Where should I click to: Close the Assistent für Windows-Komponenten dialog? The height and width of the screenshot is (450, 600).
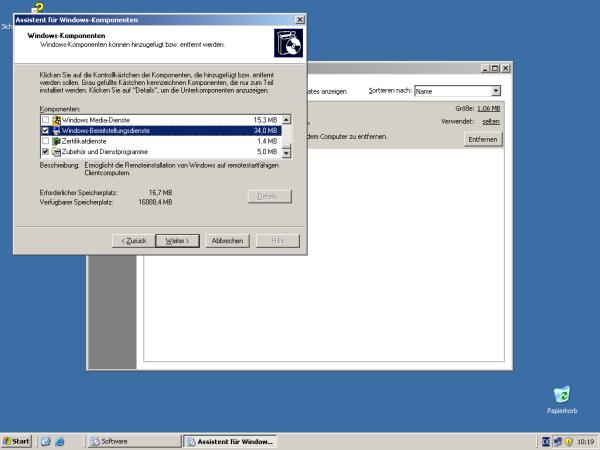click(300, 20)
